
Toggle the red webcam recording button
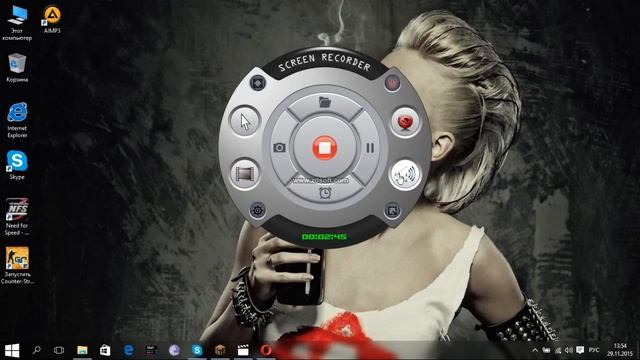pos(405,122)
